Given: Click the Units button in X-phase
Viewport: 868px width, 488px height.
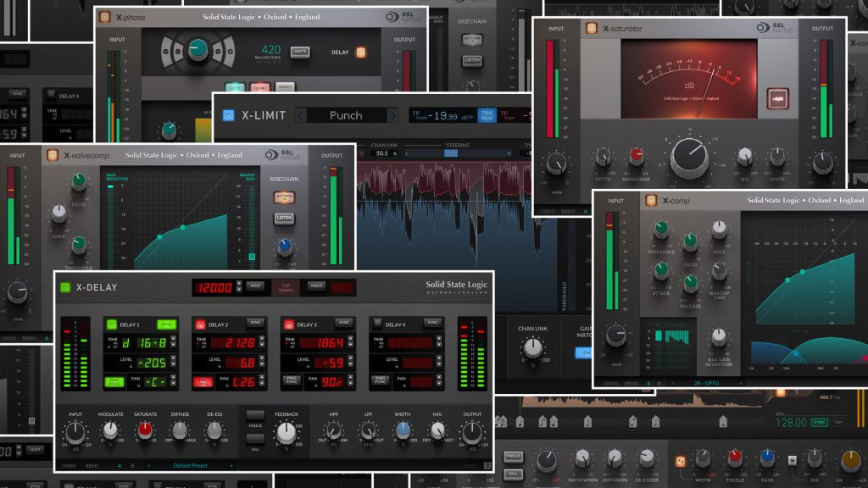Looking at the screenshot, I should click(300, 52).
